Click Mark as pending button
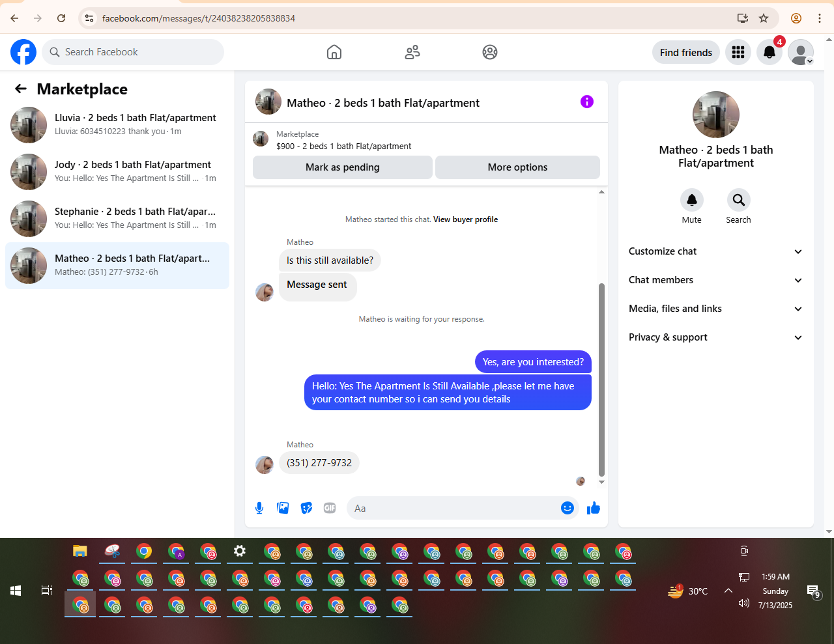The image size is (834, 644). (x=343, y=167)
